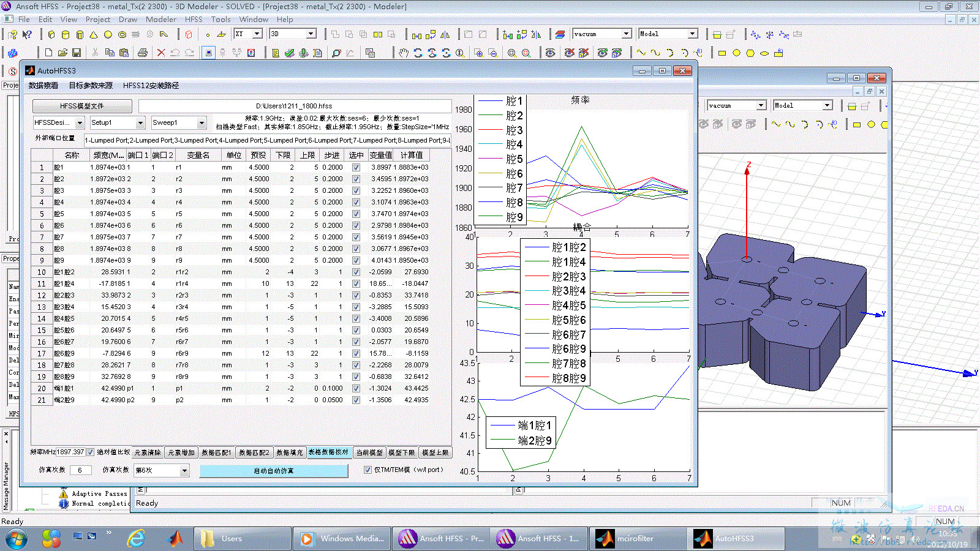Select the Draw Cone tool
Screen dimensions: 980x551
pyautogui.click(x=94, y=35)
